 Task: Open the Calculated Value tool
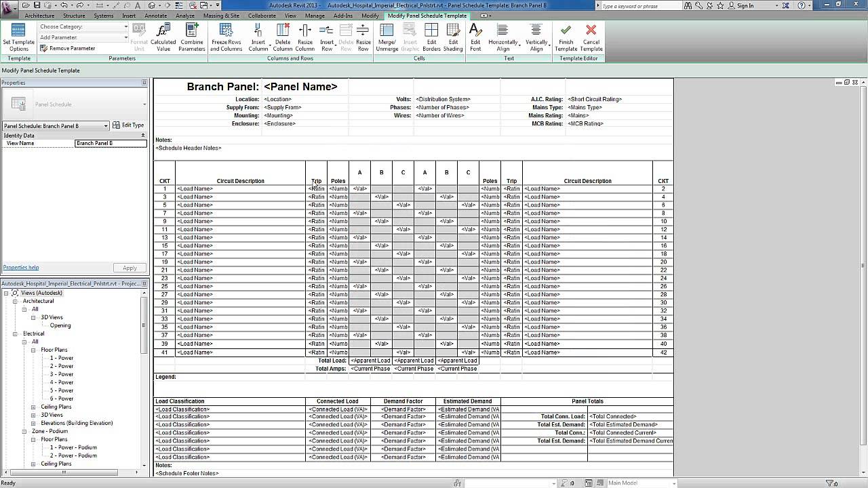pos(163,37)
